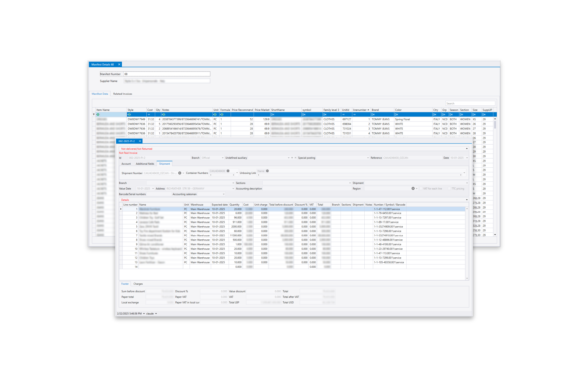Click the small x icon beside Undefined auxiliary

point(295,158)
